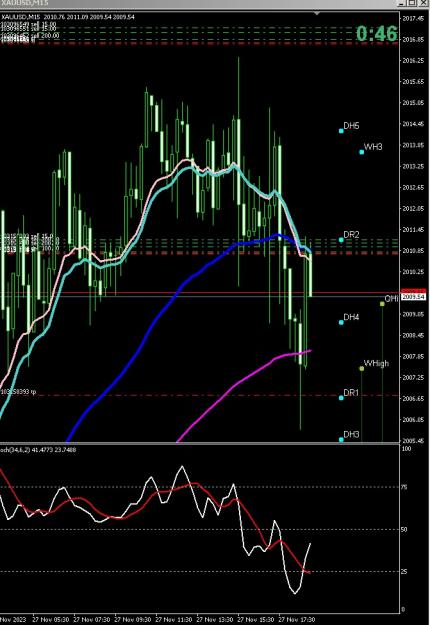Minimize the XAUUSD,M15 chart window

402,3
